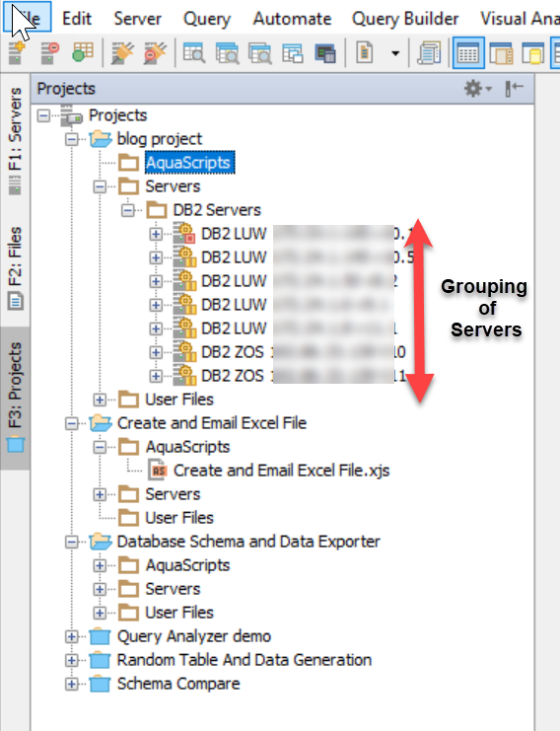Click the connect plug toolbar icon

(123, 53)
